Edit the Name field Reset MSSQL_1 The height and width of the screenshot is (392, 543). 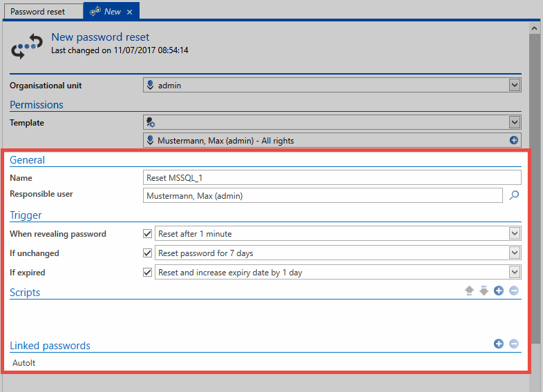[x=332, y=177]
